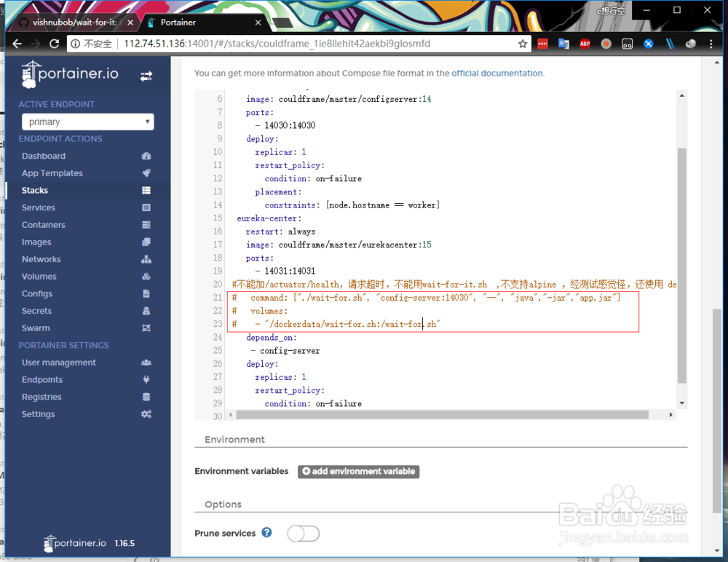The width and height of the screenshot is (728, 562).
Task: Open the Images page
Action: 36,242
